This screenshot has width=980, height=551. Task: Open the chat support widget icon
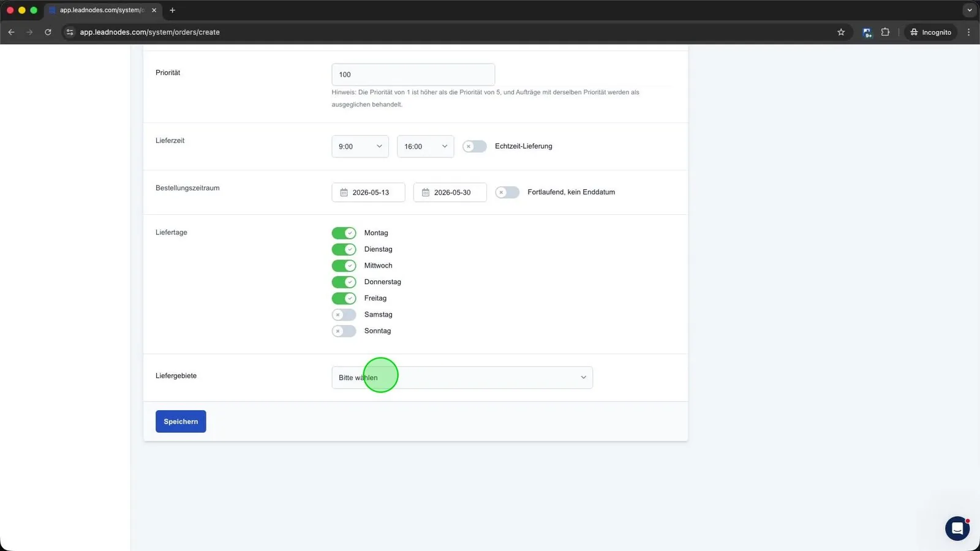pos(957,528)
